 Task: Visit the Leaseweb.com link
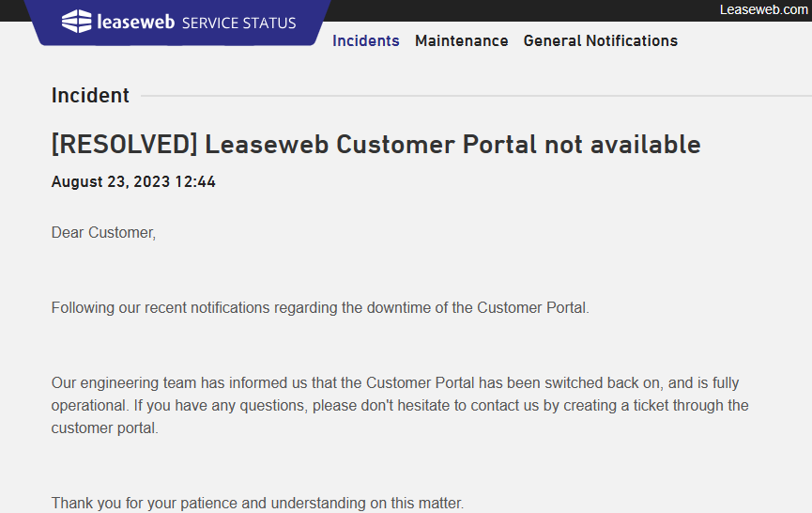point(763,9)
